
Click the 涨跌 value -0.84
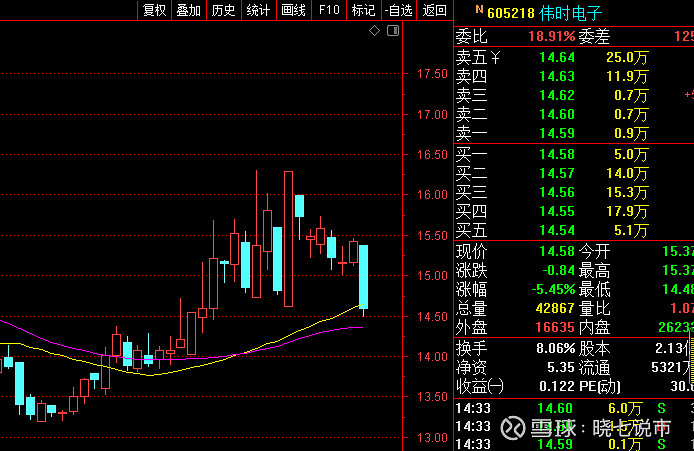coord(558,270)
